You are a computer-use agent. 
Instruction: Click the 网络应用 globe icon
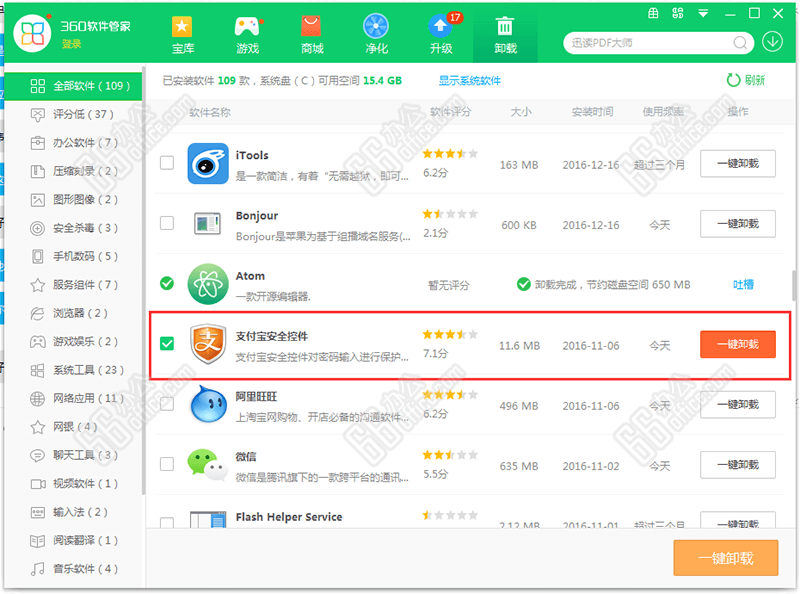coord(37,399)
